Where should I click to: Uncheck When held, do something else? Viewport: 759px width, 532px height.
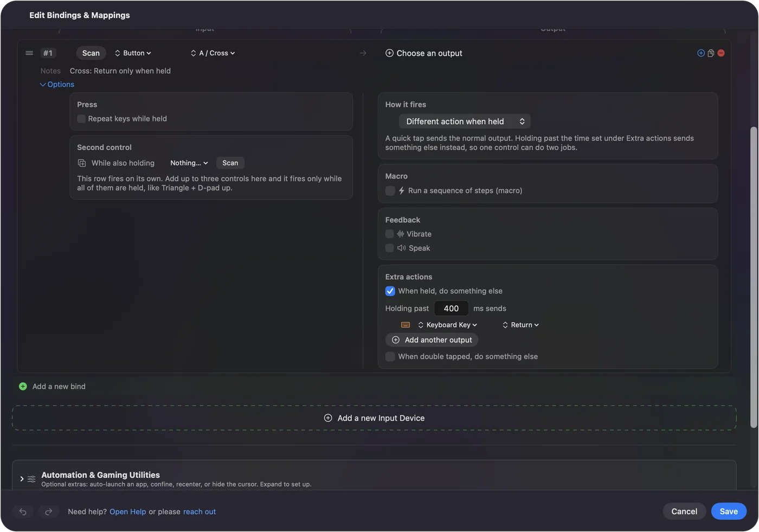point(390,291)
